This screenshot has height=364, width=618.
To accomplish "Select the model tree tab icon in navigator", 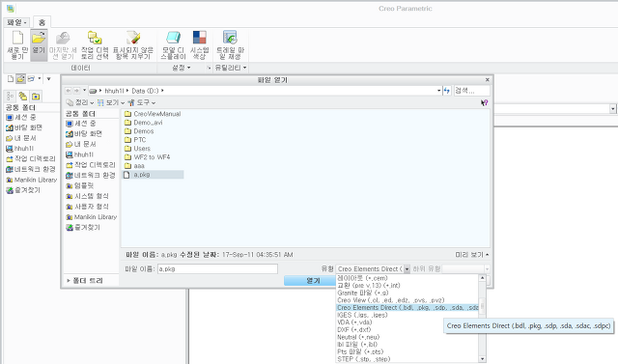I will click(11, 97).
